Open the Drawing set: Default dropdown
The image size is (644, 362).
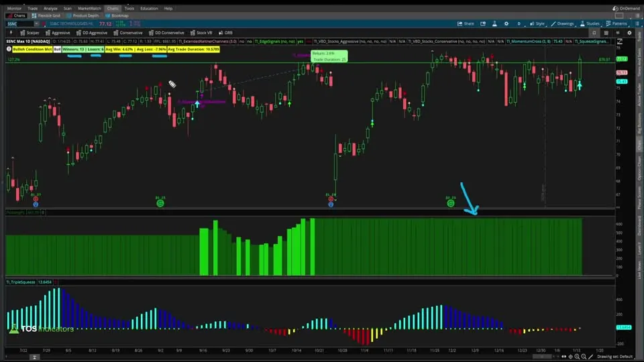pos(615,357)
